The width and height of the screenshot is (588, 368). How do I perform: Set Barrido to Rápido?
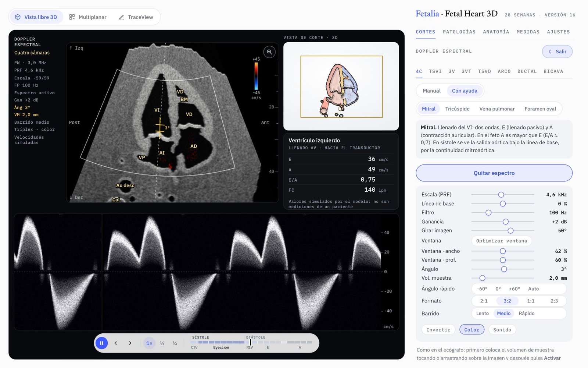click(526, 314)
